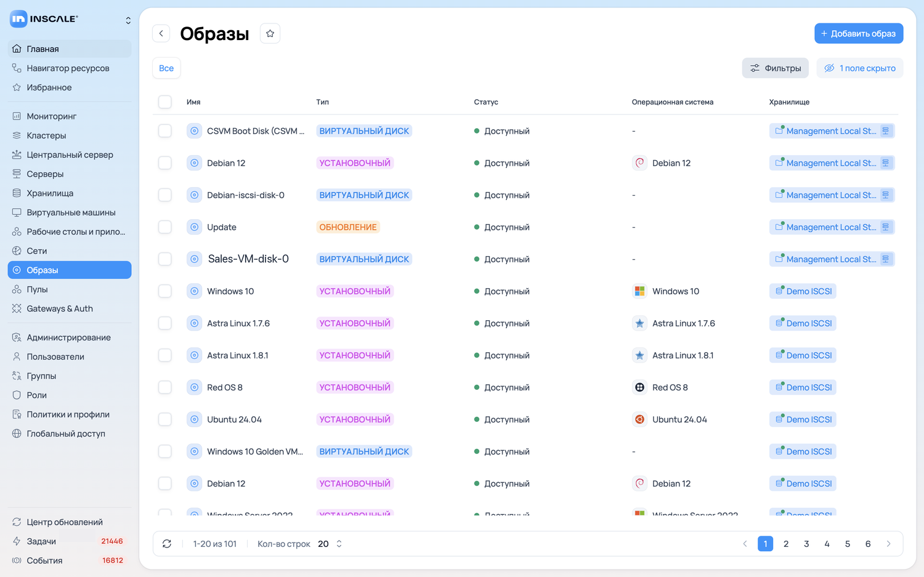Open the Фильтры button

coord(775,68)
